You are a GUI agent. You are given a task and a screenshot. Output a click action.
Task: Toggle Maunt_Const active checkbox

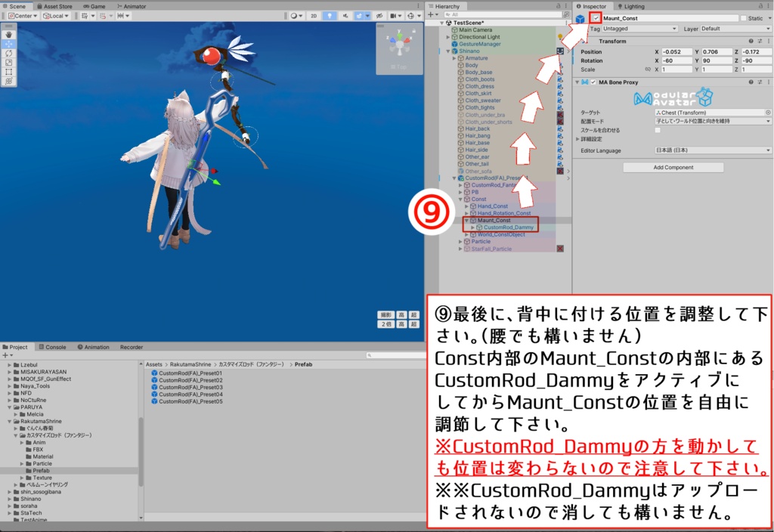point(596,18)
